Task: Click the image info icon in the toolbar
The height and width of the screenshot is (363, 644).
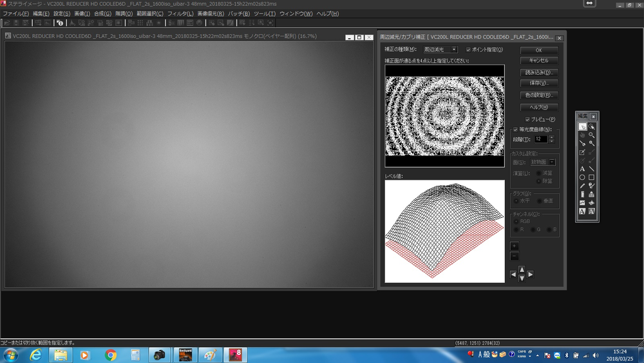Action: [x=60, y=23]
